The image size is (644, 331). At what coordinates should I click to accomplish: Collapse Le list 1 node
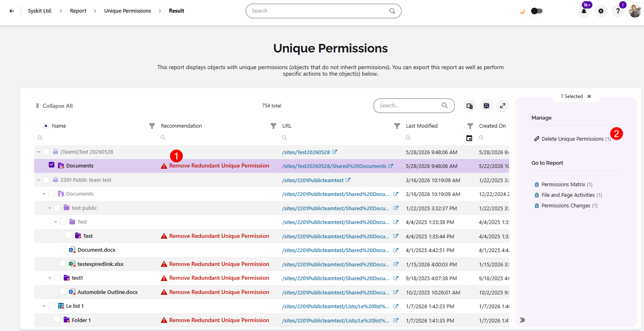(x=44, y=306)
